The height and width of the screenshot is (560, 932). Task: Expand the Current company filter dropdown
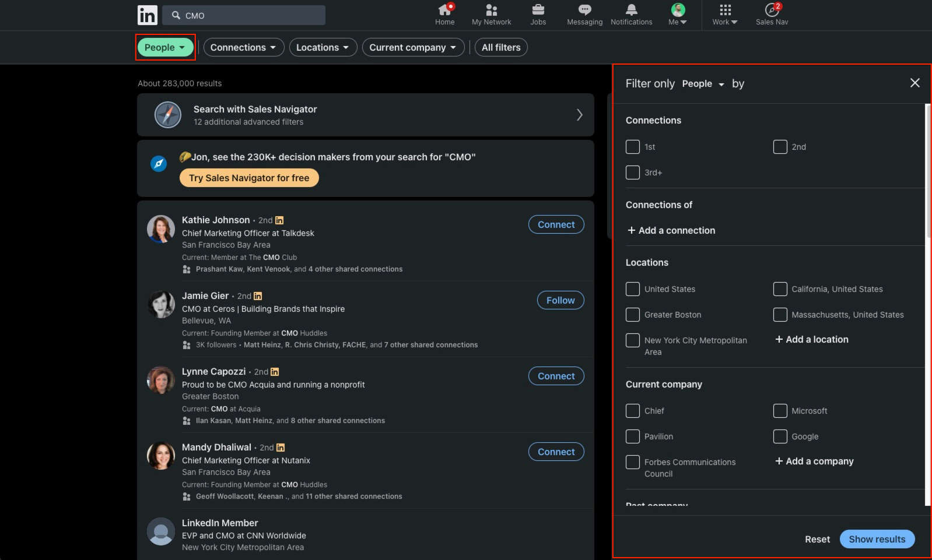414,48
